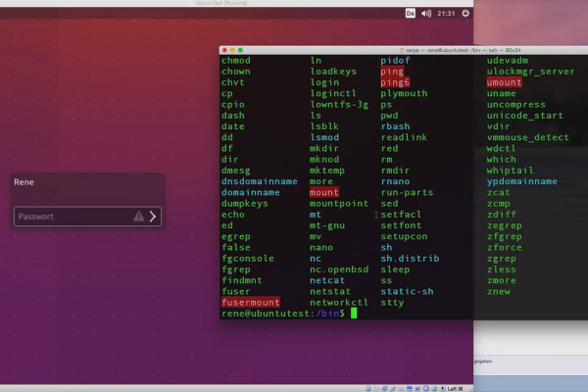Click the loginctl entry
588x392 pixels.
[333, 93]
